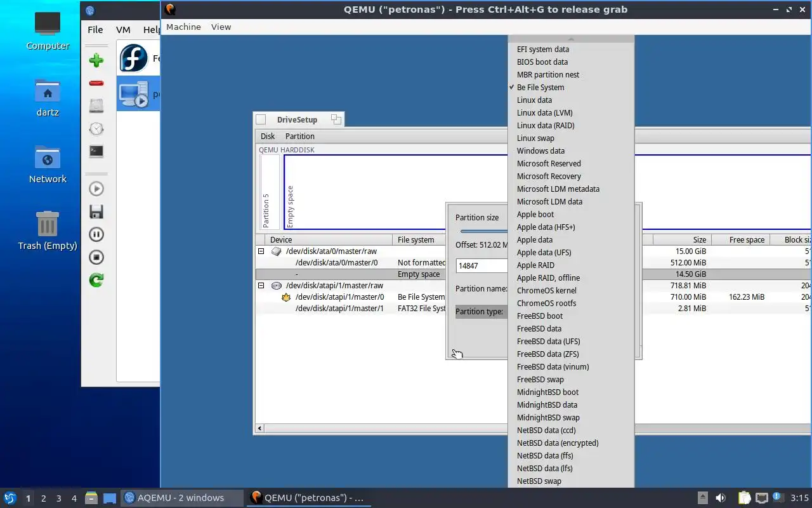Switch to workspace 2 in taskbar
Viewport: 812px width, 508px height.
(44, 498)
